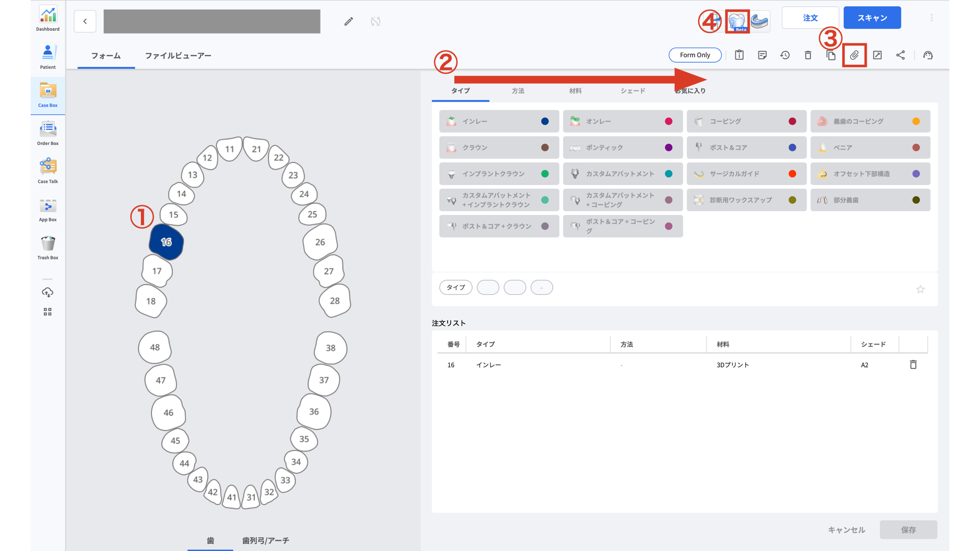Open the 材料 tab in the type panel
Image resolution: width=980 pixels, height=551 pixels.
tap(576, 91)
